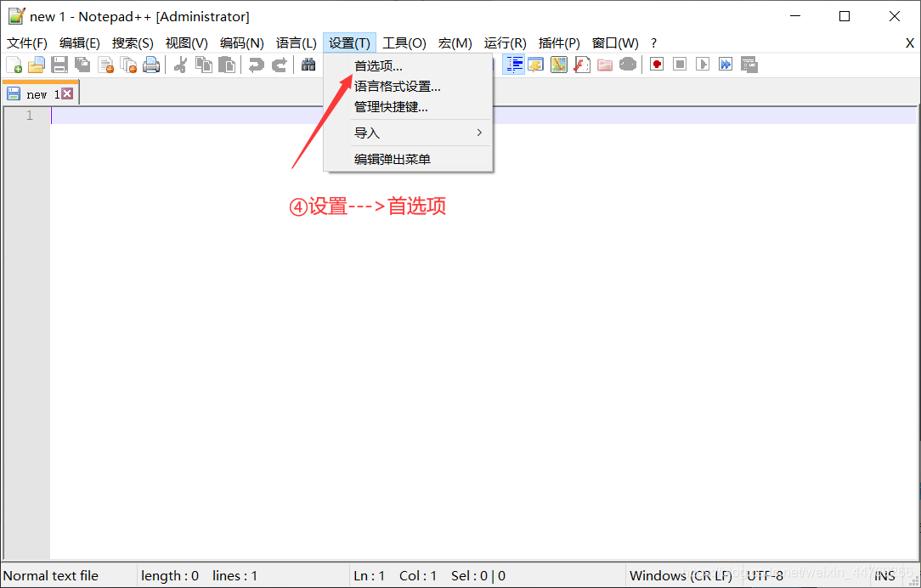Open the Function List toolbar icon
Image resolution: width=921 pixels, height=588 pixels.
click(x=581, y=65)
